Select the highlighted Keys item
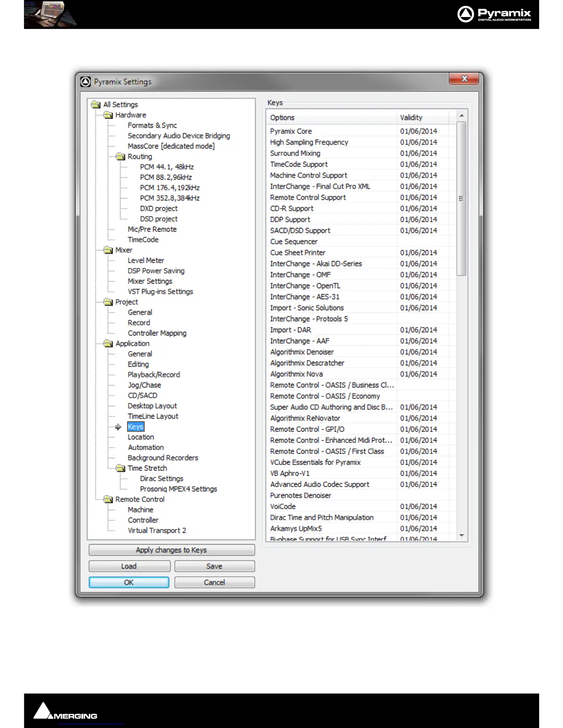Viewport: 563px width, 728px height. (x=136, y=427)
